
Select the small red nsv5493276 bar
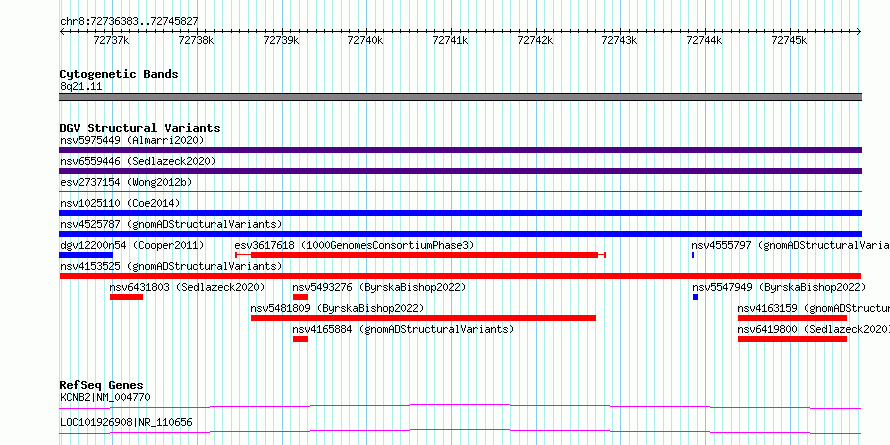pos(300,297)
